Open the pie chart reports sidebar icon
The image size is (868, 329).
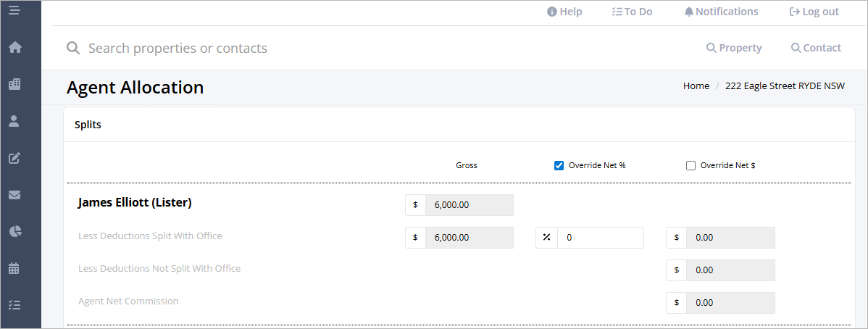(x=14, y=231)
